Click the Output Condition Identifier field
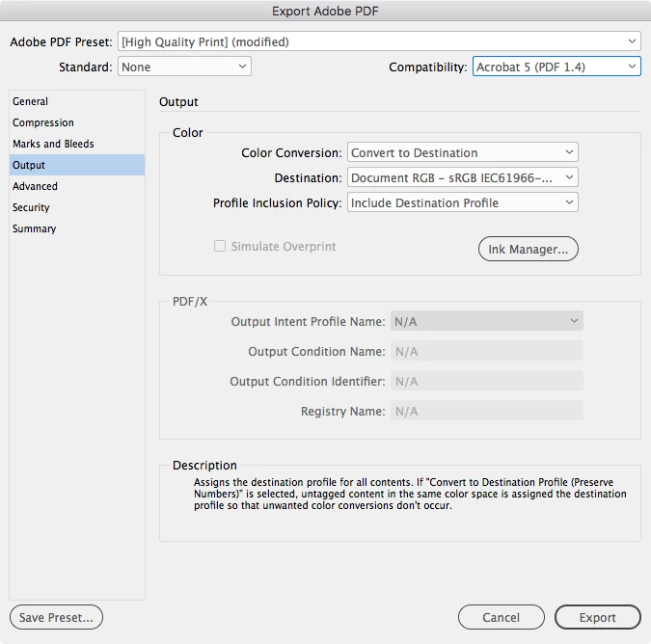 pyautogui.click(x=487, y=381)
